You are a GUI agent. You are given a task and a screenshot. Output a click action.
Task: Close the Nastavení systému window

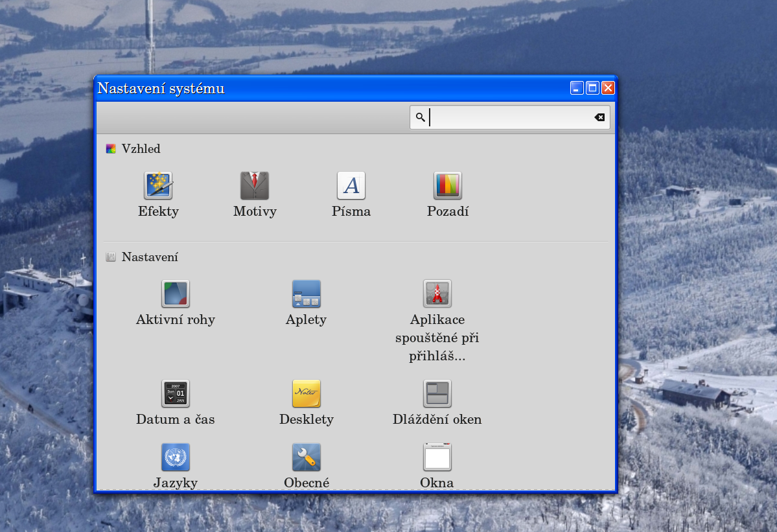(608, 88)
